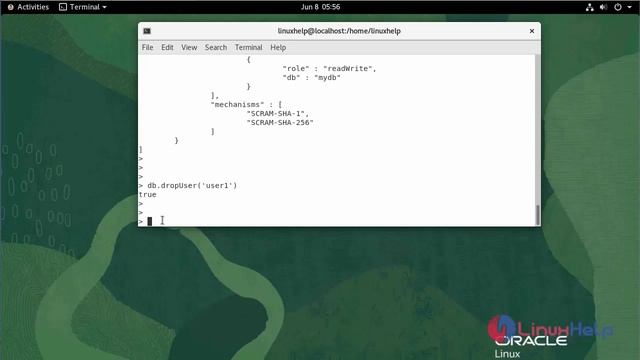Open the clock showing Jun 8 05:56
The image size is (640, 360).
320,7
